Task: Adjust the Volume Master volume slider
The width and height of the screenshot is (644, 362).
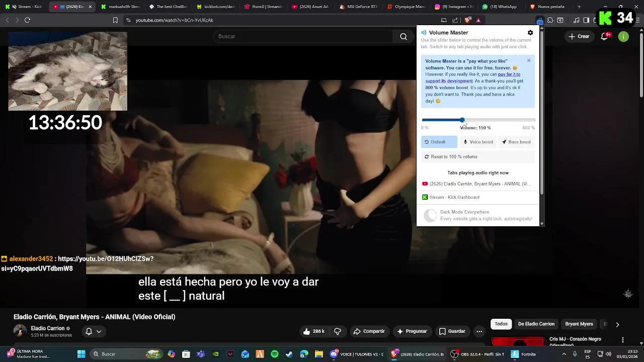Action: click(x=478, y=120)
